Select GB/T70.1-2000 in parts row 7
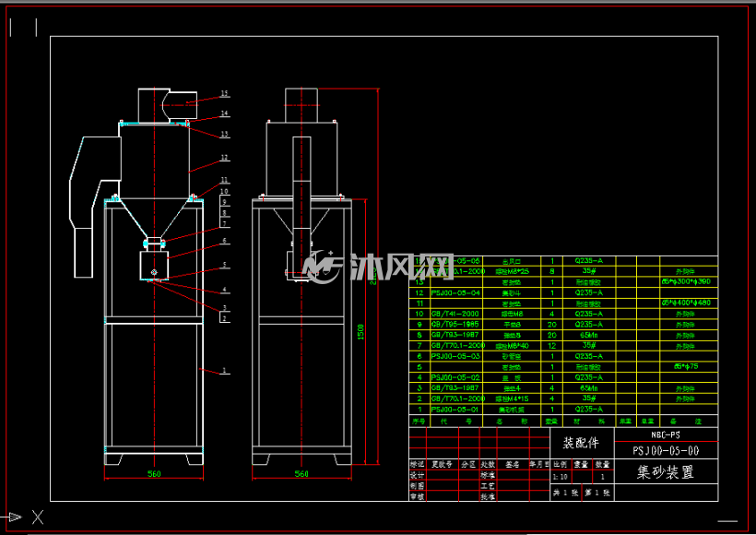 458,345
